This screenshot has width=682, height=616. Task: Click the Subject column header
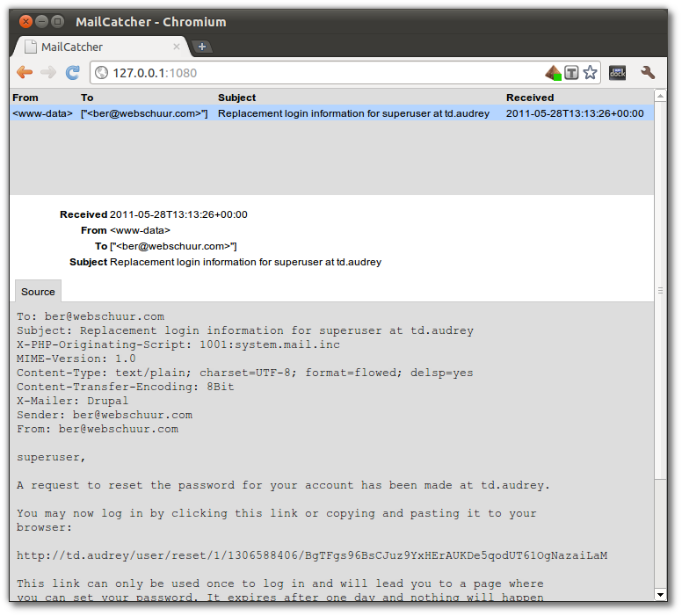pos(237,98)
